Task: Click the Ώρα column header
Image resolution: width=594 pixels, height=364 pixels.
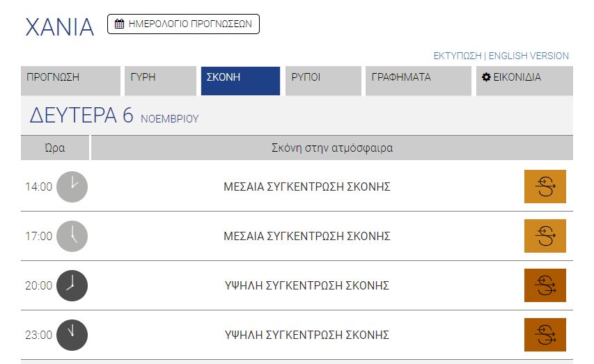Action: click(x=55, y=148)
